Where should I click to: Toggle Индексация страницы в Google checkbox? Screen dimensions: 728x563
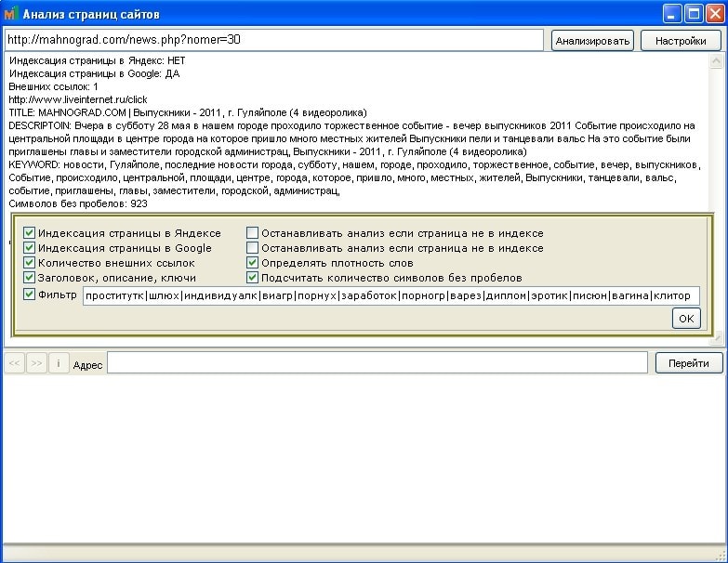coord(29,248)
